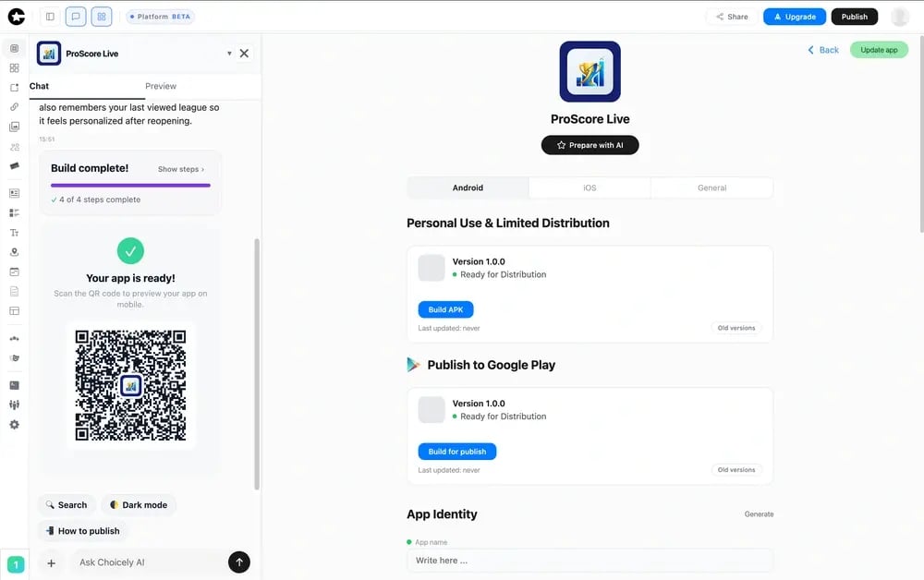The height and width of the screenshot is (580, 924).
Task: Open Old versions under Build APK
Action: pos(736,328)
